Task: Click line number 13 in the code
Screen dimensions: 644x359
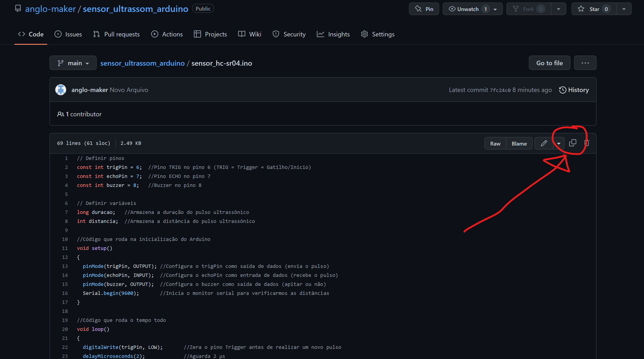Action: (65, 266)
